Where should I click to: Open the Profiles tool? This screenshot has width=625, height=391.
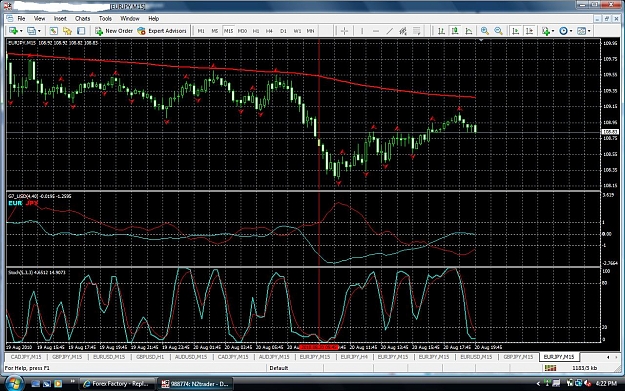pos(31,31)
